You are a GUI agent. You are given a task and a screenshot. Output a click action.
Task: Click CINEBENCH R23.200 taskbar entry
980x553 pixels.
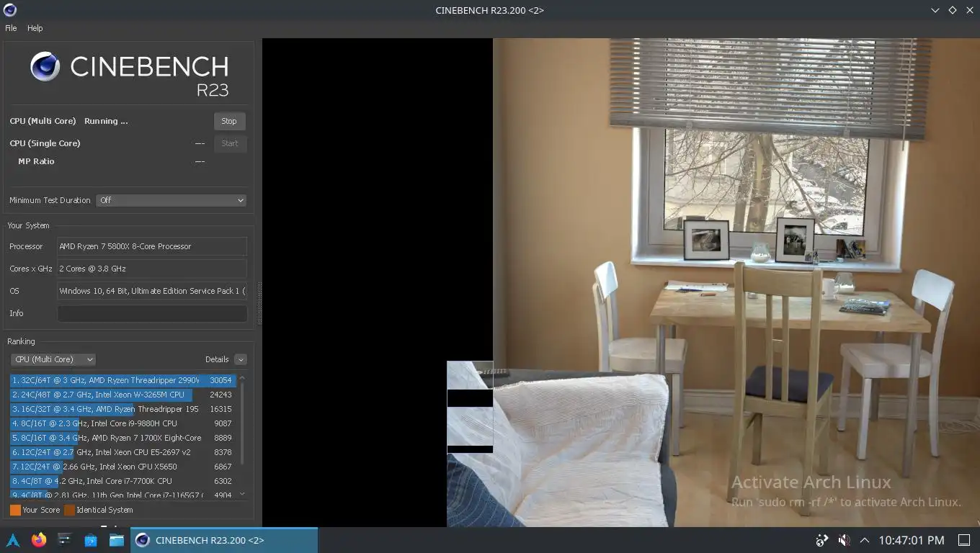[x=224, y=540]
